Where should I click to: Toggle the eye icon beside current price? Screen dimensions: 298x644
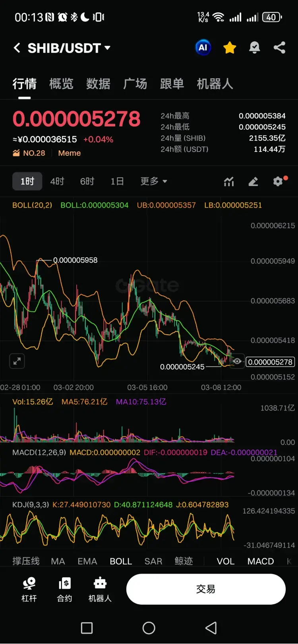click(237, 361)
